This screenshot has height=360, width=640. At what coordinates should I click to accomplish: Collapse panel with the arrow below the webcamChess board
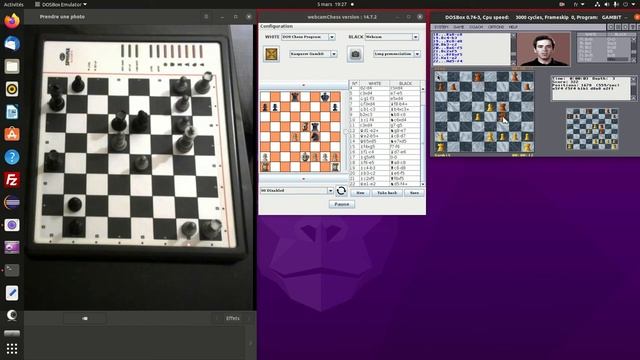(303, 179)
